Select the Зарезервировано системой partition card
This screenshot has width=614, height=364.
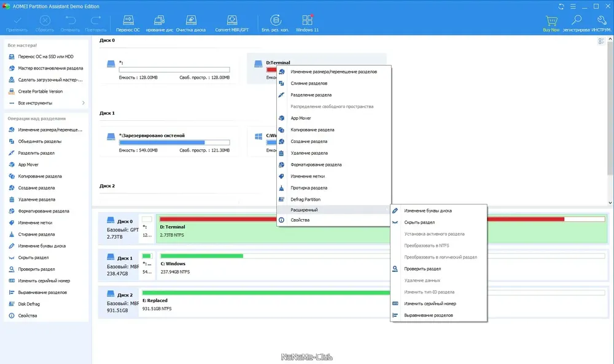[x=169, y=142]
